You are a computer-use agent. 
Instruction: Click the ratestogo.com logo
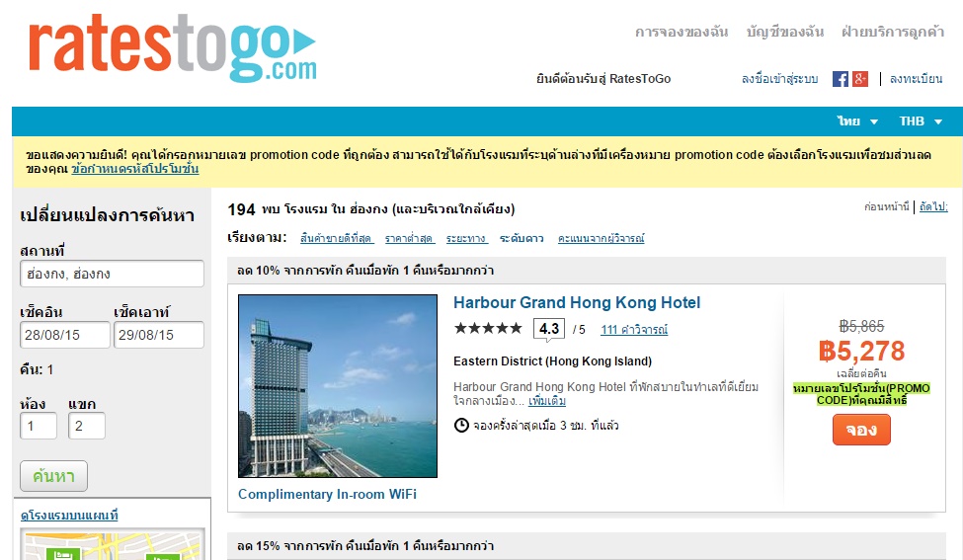(173, 48)
